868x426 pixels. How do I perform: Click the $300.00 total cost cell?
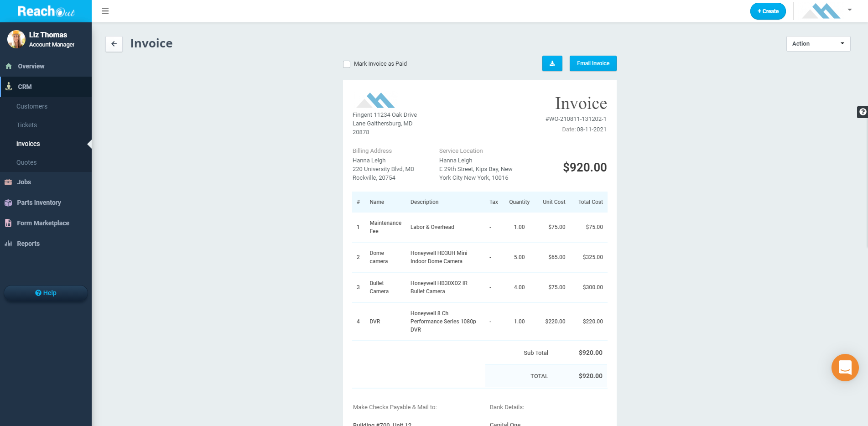(x=593, y=287)
